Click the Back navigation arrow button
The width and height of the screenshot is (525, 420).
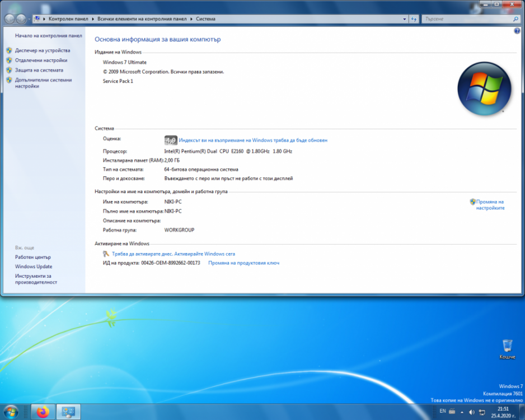[10, 19]
